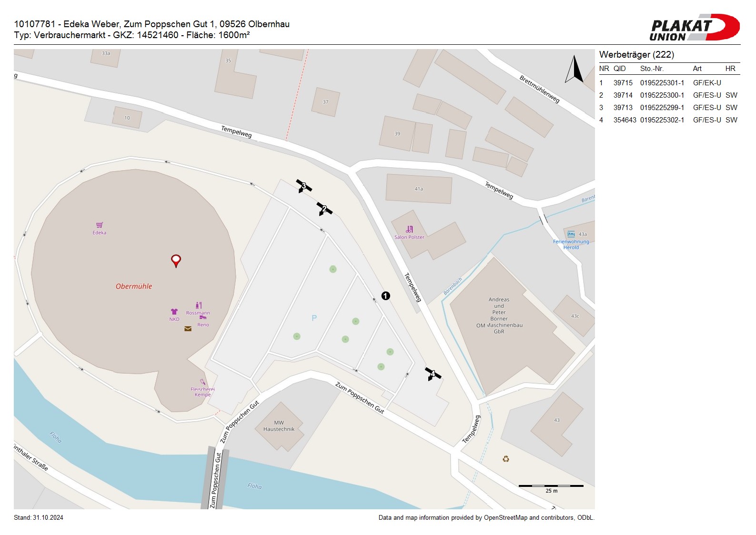The width and height of the screenshot is (756, 535).
Task: Click the Ferienwohnung Herold accommodation icon
Action: (x=571, y=234)
